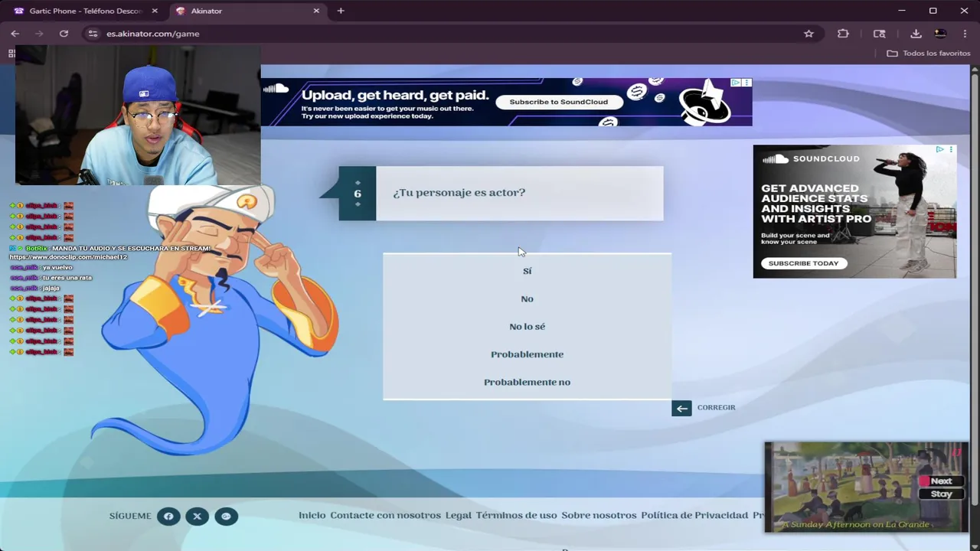Open the donoclip.com/michael12 chat link
The width and height of the screenshot is (980, 551).
[x=68, y=257]
